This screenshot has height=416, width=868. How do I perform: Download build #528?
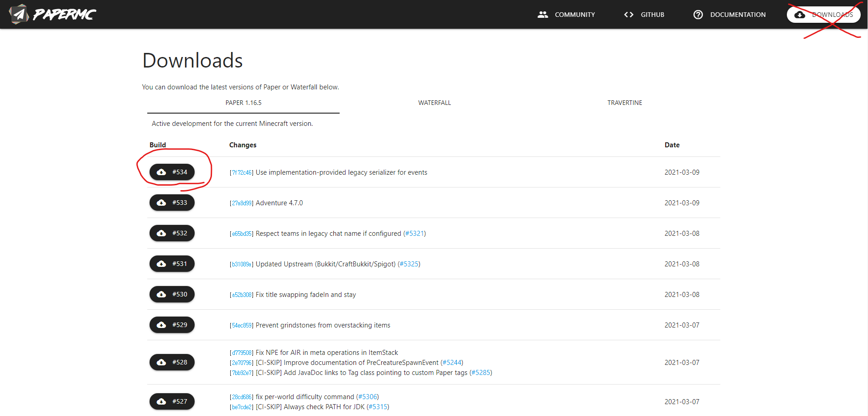pos(172,362)
